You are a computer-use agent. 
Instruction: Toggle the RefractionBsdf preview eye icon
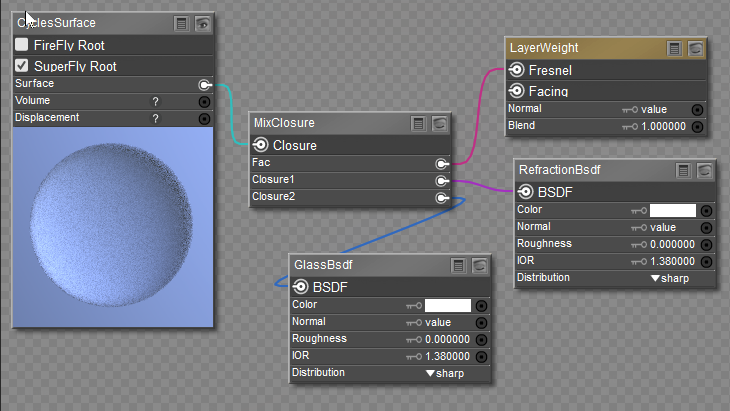click(x=704, y=171)
